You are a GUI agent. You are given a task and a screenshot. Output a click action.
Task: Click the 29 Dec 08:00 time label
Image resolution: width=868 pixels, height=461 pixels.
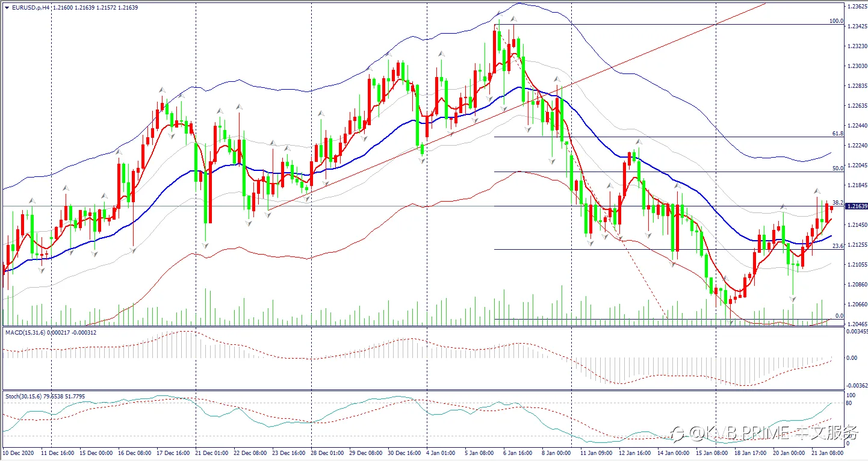pos(366,452)
